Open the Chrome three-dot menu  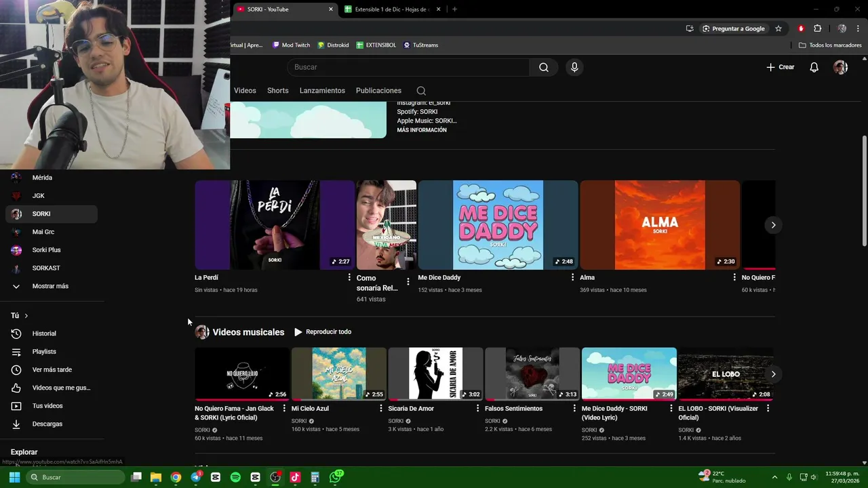point(858,28)
